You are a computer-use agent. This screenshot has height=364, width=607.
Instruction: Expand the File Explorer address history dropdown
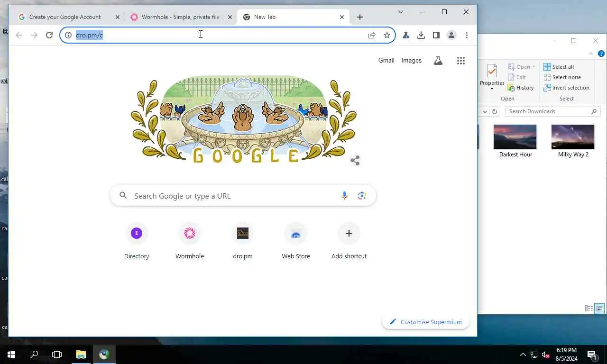pos(485,111)
